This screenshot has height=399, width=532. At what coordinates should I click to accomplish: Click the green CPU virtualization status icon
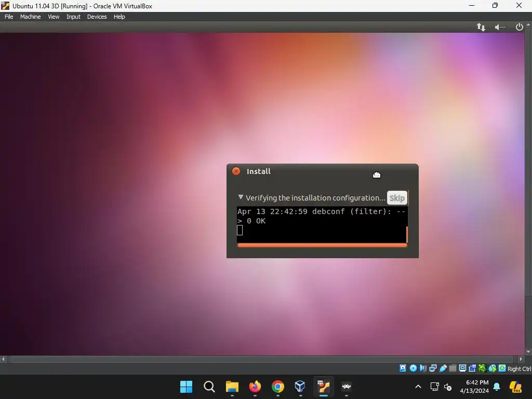[x=482, y=368]
